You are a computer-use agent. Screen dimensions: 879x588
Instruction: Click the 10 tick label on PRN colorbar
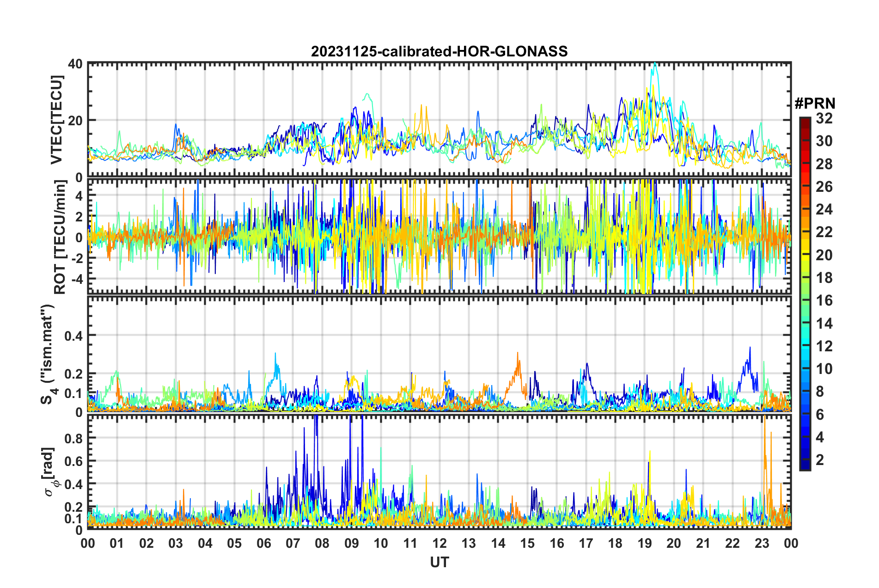(x=824, y=369)
